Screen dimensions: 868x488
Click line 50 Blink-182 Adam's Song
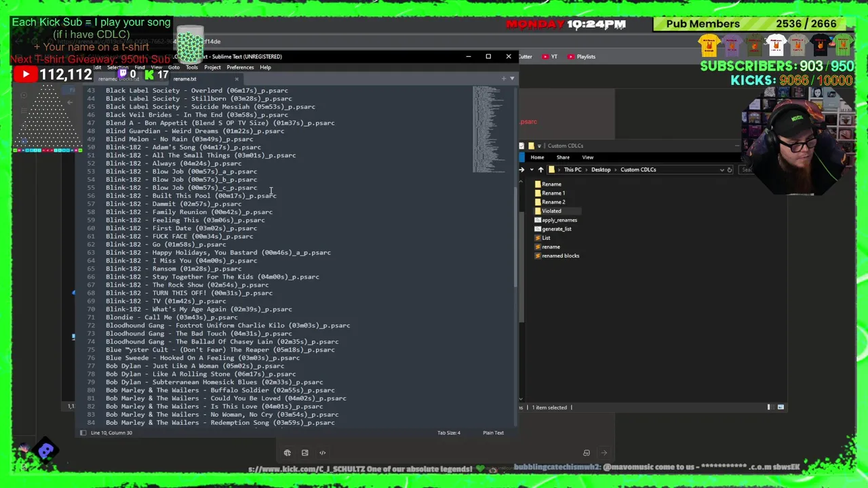pos(183,147)
